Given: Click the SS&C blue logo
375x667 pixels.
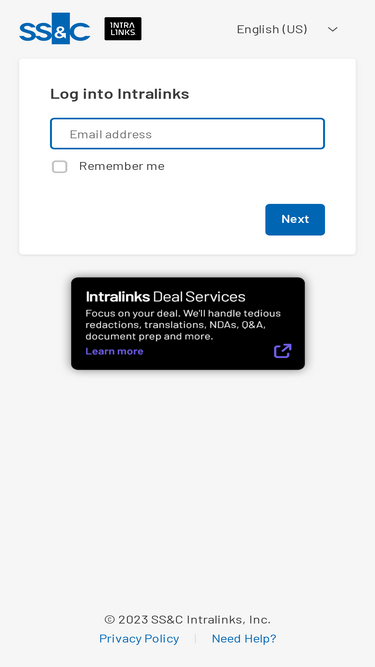Looking at the screenshot, I should pos(55,29).
